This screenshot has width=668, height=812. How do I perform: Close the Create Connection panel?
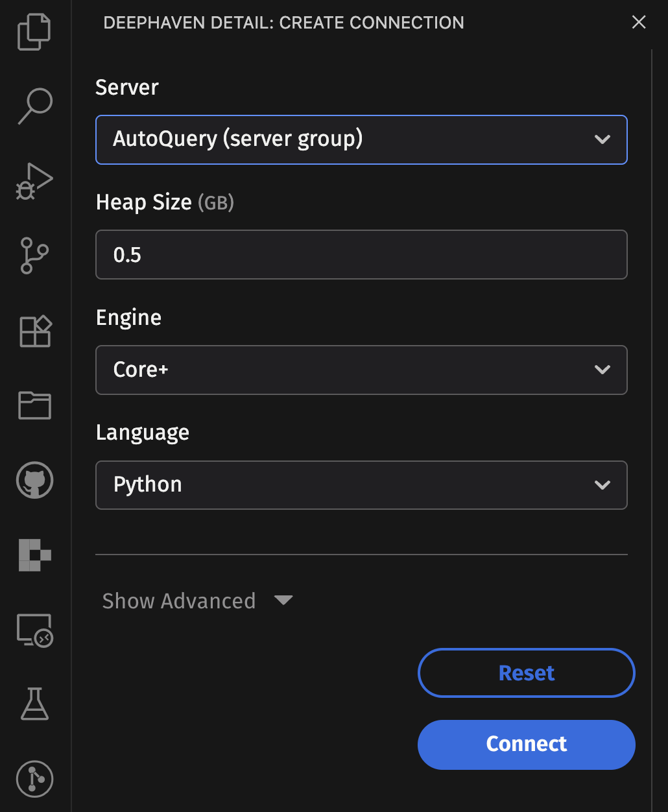pos(638,22)
